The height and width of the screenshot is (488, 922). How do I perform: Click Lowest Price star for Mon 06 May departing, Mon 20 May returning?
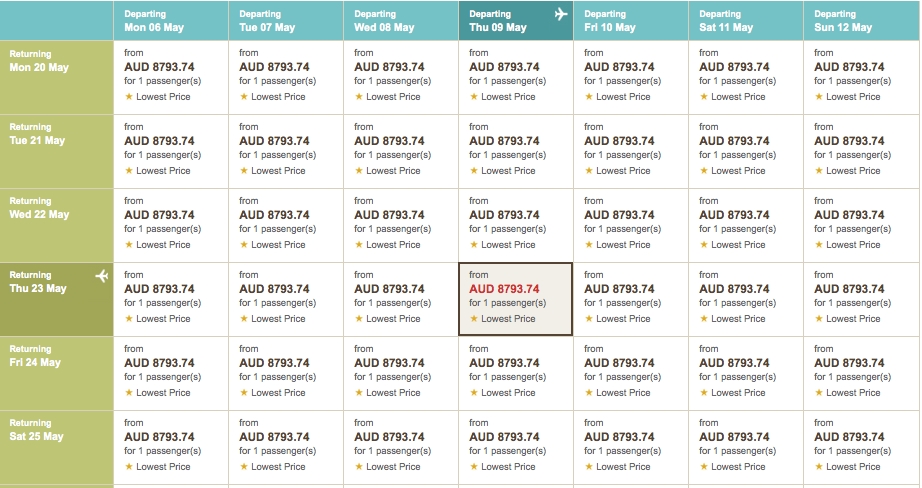[128, 97]
